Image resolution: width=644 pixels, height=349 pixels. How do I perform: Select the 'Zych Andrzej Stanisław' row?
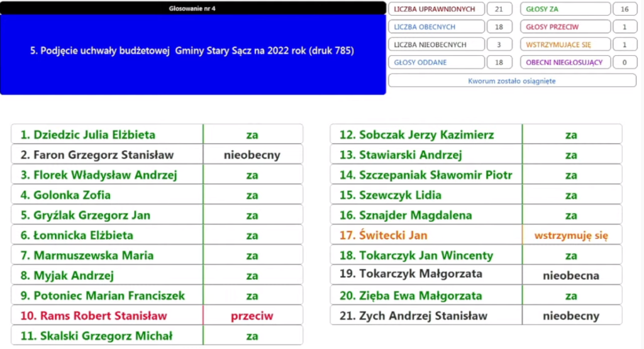(426, 316)
